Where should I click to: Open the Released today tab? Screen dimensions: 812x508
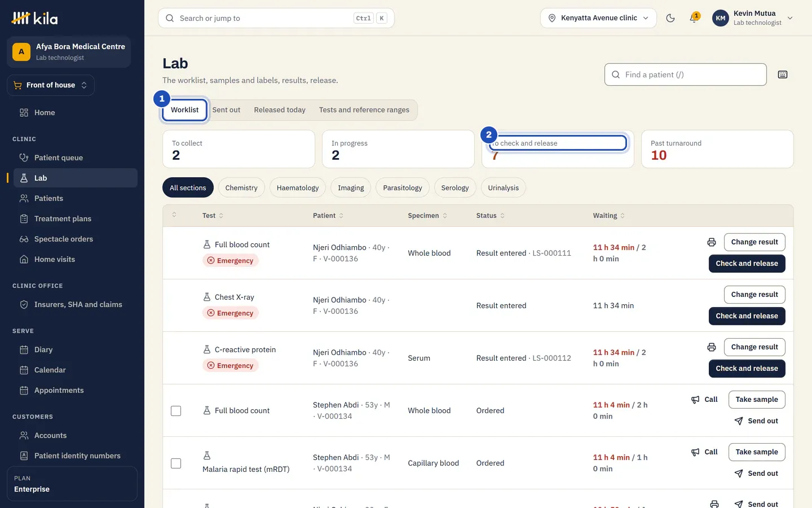click(280, 110)
